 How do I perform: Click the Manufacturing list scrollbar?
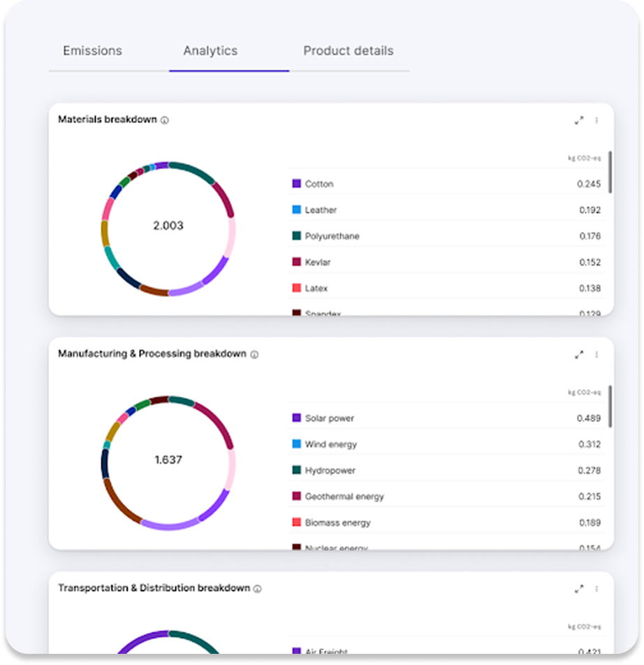[x=610, y=406]
